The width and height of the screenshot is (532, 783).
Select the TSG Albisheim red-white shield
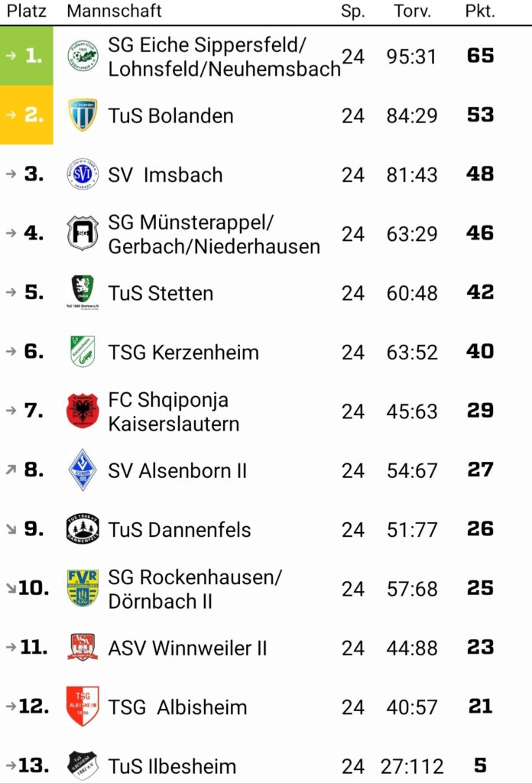coord(83,706)
